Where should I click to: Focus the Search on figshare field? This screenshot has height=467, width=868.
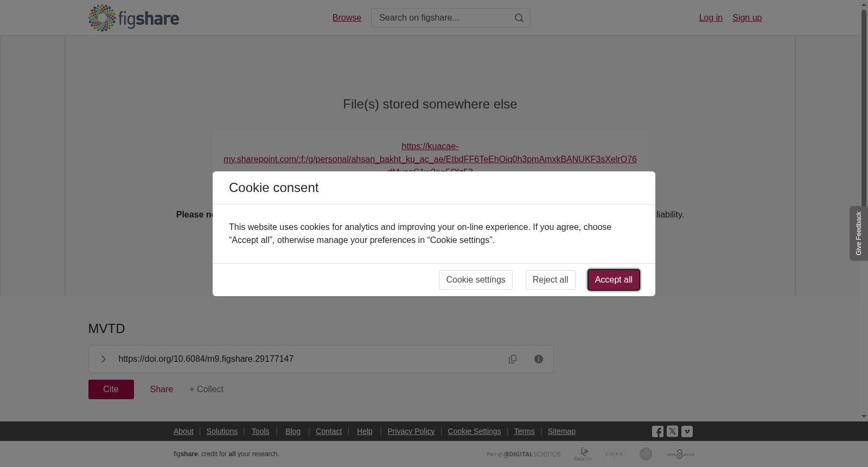[x=442, y=18]
